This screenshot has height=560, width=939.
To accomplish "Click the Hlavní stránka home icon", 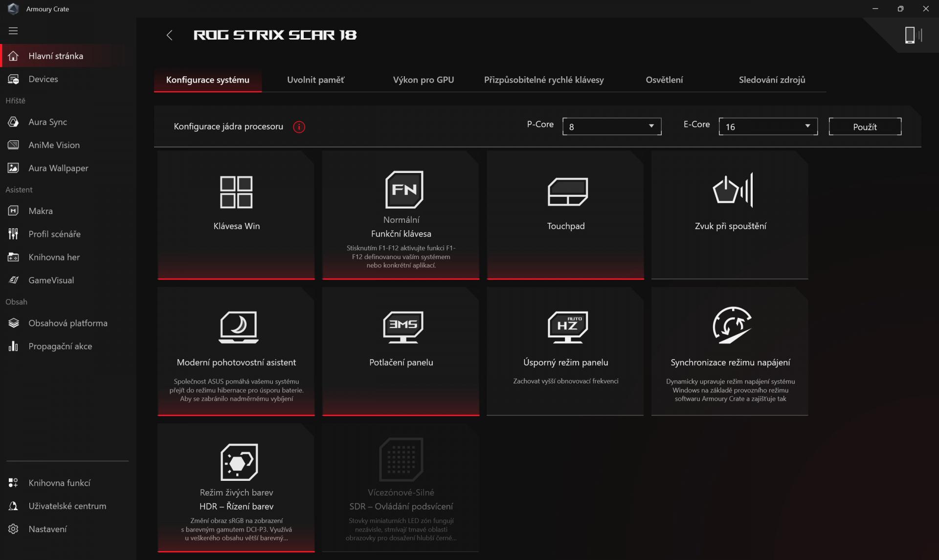I will (13, 56).
